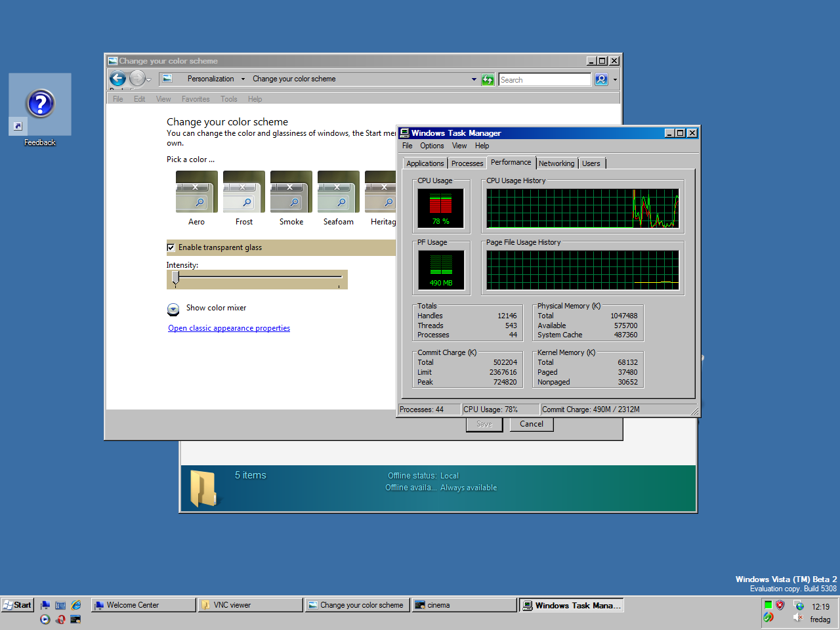Click the search magnifier button

point(601,79)
